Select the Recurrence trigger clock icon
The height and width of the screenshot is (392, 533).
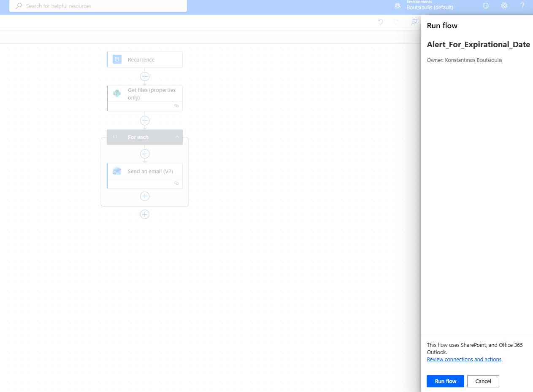(x=117, y=59)
